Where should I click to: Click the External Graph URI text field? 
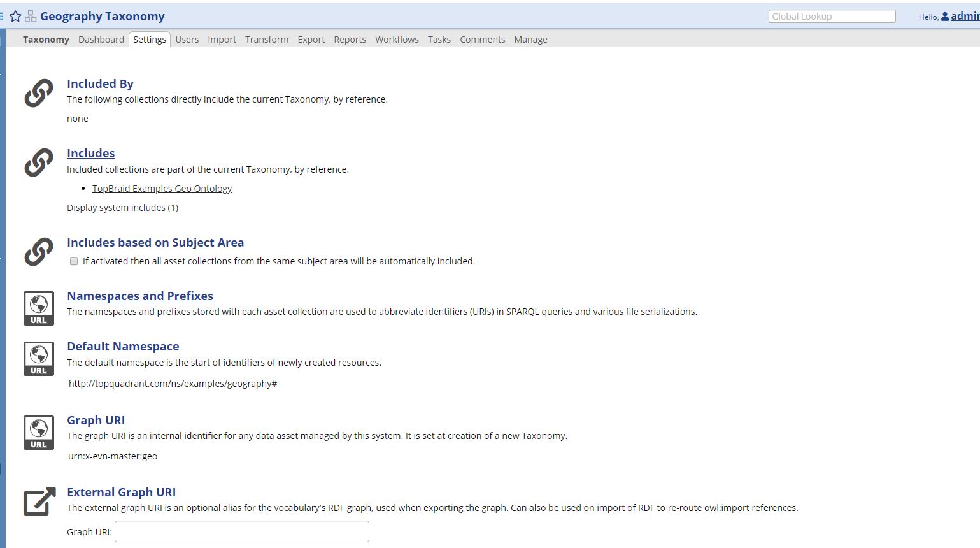pos(242,531)
